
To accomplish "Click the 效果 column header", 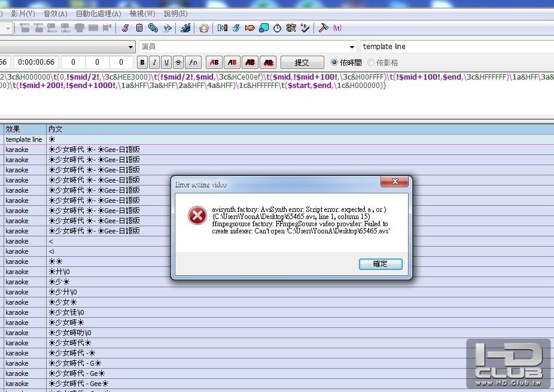I will [x=25, y=129].
